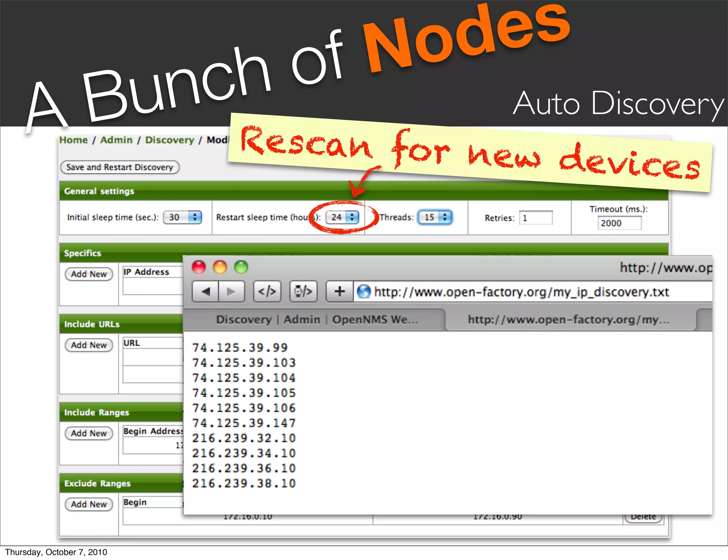Click the browser back arrow button
This screenshot has height=560, width=728.
coord(205,292)
